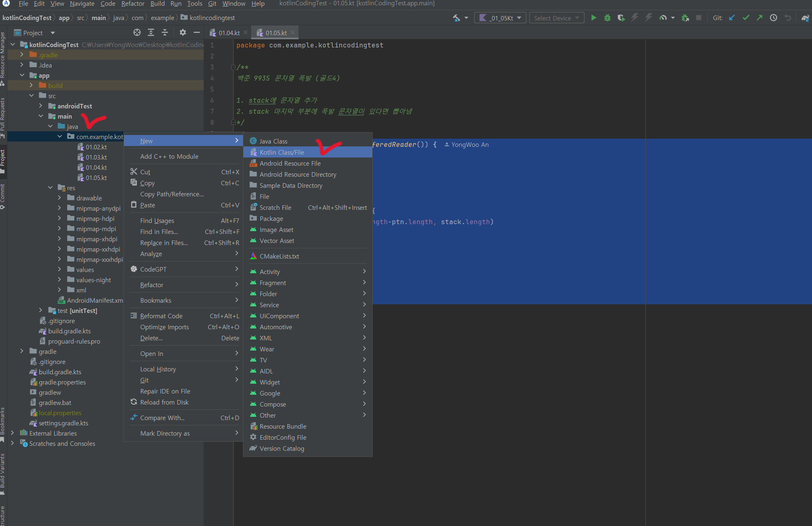Screen dimensions: 812x526
Task: Run the app using the green Run icon
Action: pos(594,18)
